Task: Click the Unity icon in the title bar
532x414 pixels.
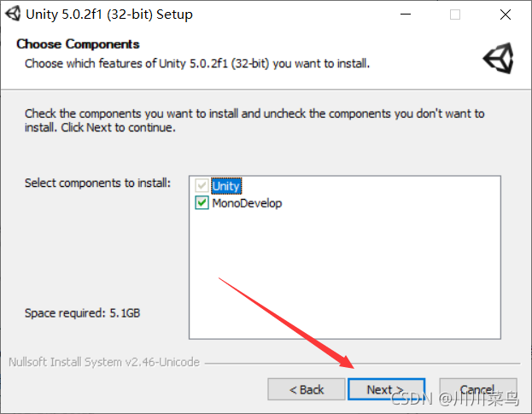Action: (13, 14)
